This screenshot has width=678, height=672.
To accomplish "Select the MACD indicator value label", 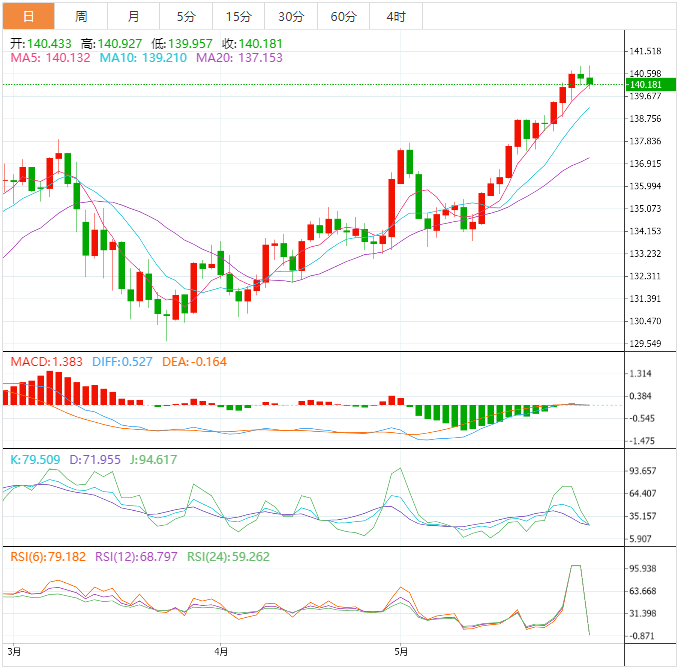I will (x=46, y=361).
